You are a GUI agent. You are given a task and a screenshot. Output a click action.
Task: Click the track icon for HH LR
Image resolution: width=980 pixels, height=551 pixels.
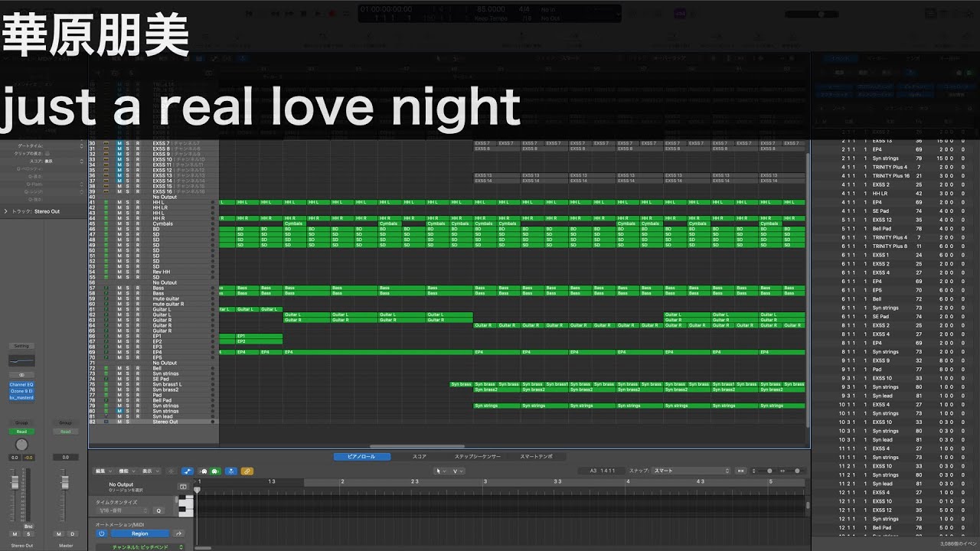(x=106, y=207)
